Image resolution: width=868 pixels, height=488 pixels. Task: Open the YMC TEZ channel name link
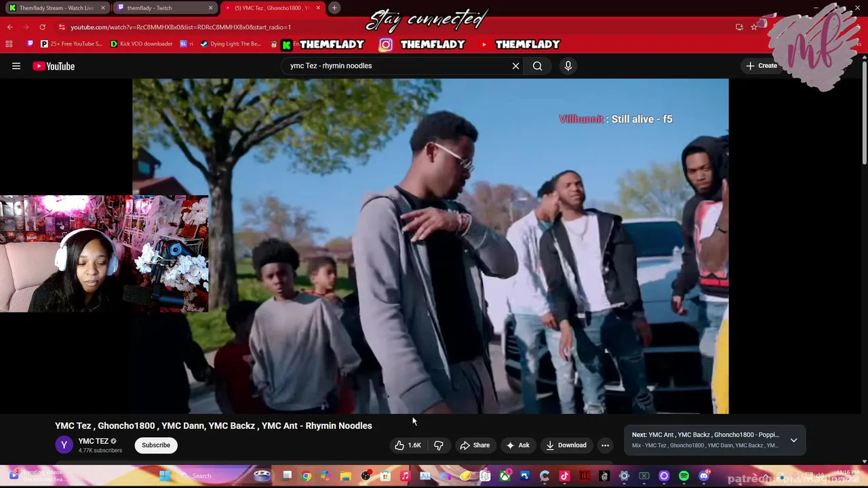coord(93,441)
